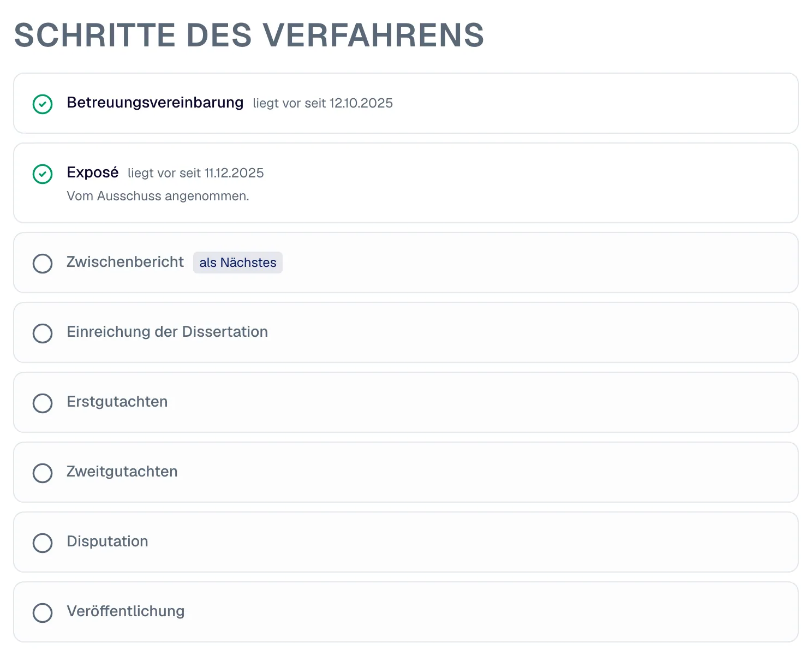
Task: Open the Veröffentlichung step label
Action: pyautogui.click(x=126, y=611)
